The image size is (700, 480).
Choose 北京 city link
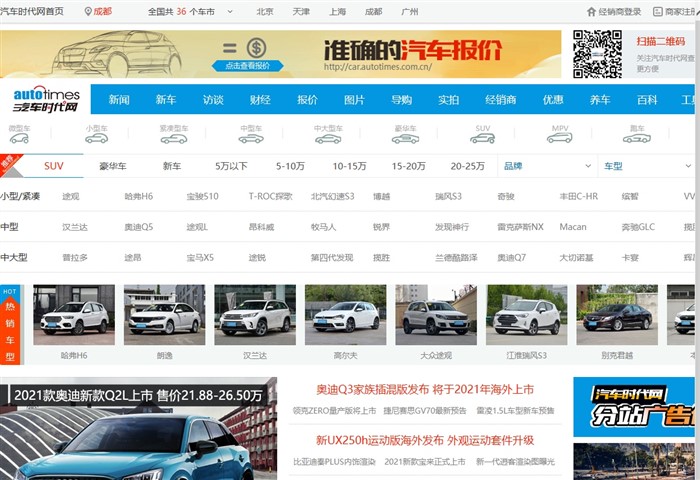pos(265,12)
